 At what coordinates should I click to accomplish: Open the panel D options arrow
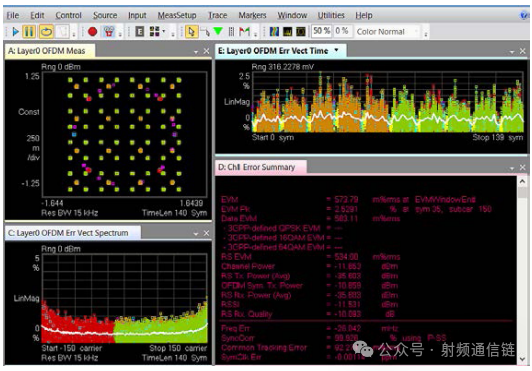(512, 168)
